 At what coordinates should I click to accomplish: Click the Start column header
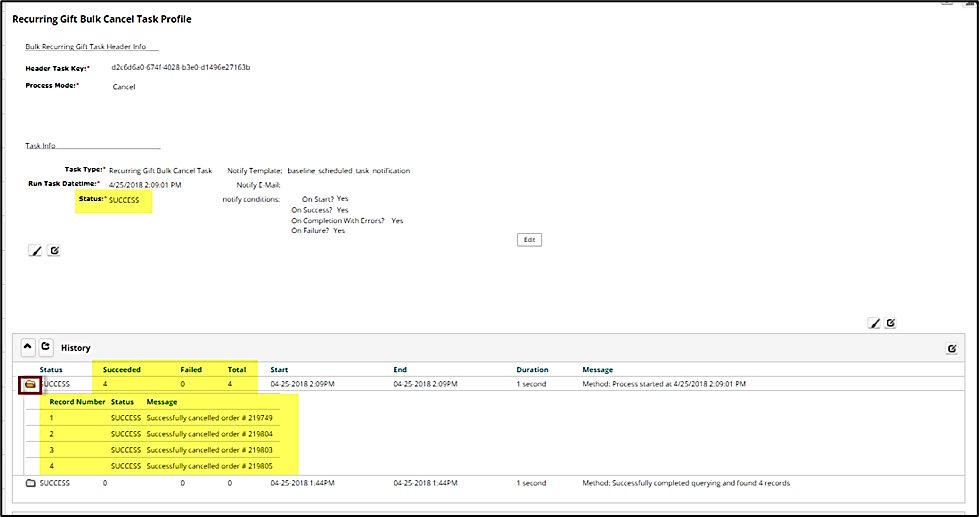point(279,370)
